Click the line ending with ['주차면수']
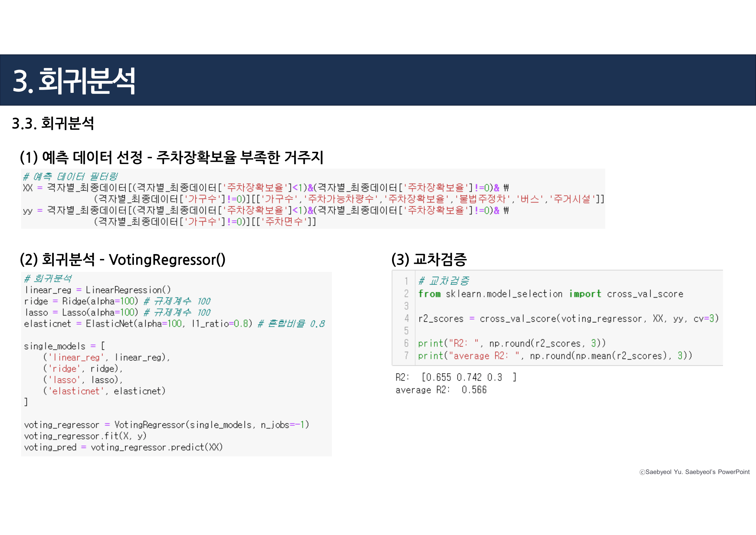The height and width of the screenshot is (535, 756). 205,221
